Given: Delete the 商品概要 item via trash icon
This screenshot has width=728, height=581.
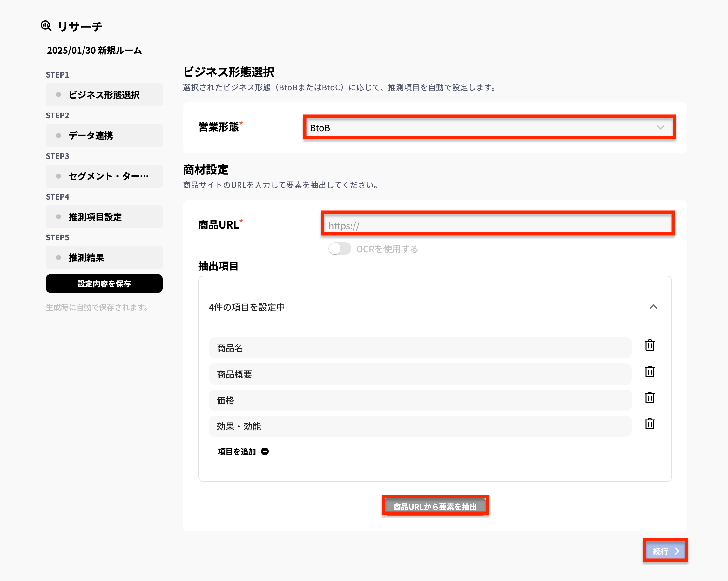Looking at the screenshot, I should pyautogui.click(x=650, y=372).
